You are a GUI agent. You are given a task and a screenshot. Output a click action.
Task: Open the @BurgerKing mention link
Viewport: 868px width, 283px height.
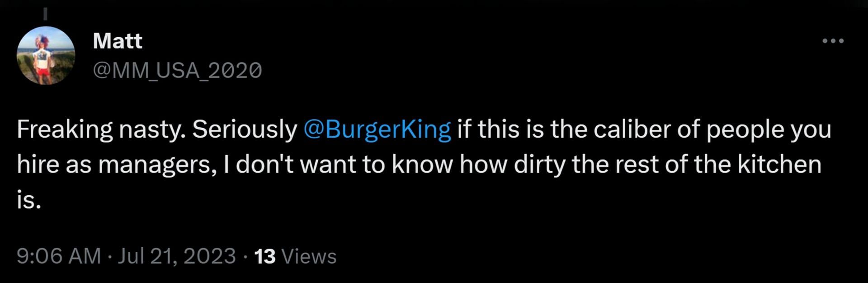tap(377, 130)
